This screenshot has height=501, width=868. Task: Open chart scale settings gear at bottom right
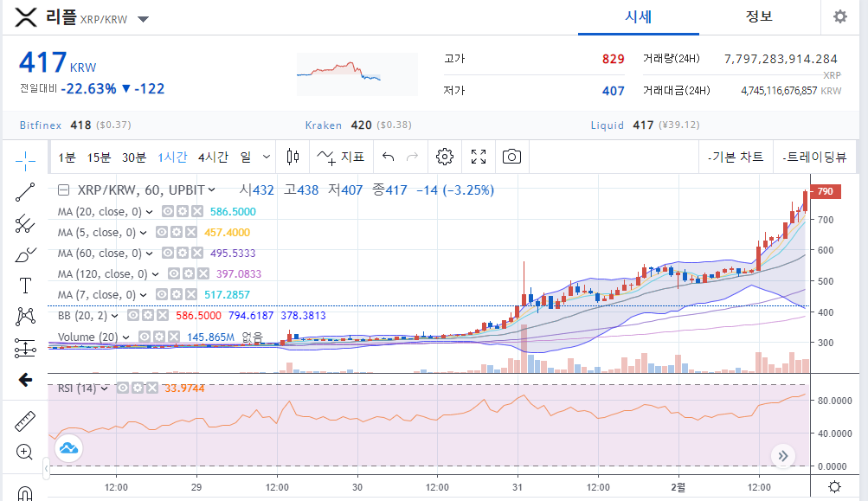[835, 487]
